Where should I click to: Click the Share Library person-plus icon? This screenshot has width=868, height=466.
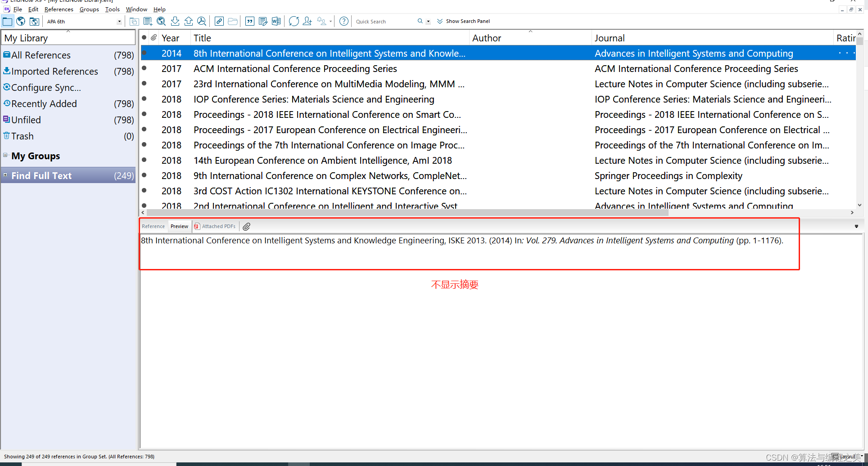tap(307, 21)
